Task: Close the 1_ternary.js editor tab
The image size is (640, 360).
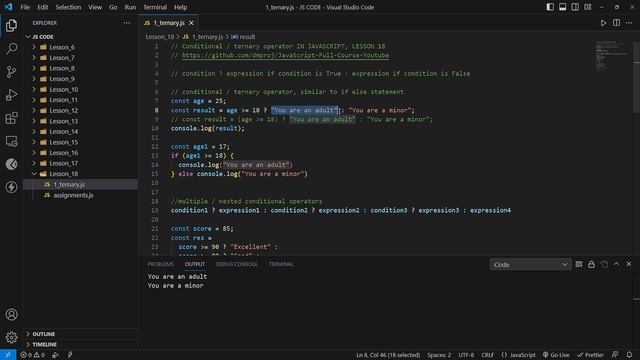Action: tap(191, 23)
